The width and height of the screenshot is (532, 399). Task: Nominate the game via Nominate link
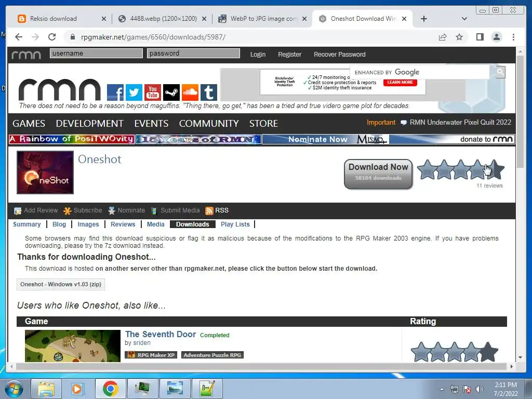tap(127, 210)
